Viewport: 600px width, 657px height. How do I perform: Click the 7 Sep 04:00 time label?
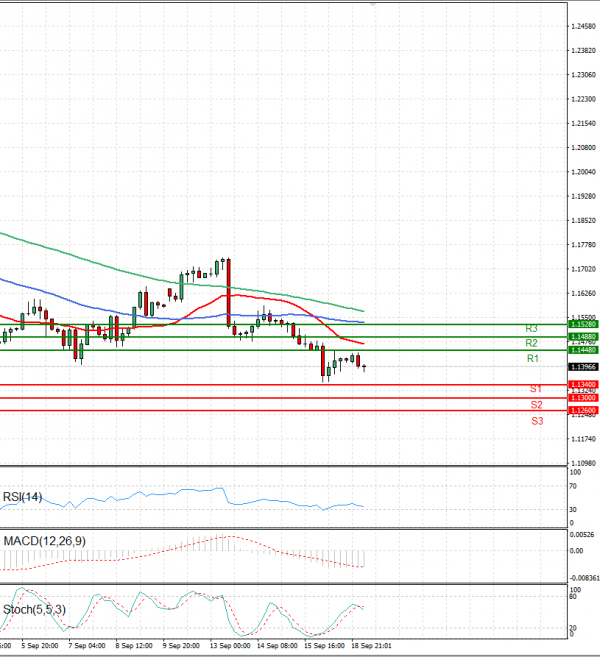tap(87, 646)
